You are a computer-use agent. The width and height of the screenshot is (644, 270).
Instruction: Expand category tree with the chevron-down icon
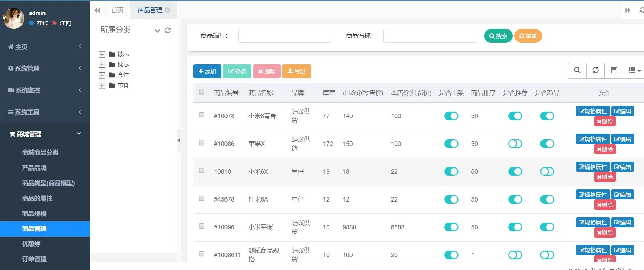[x=157, y=31]
